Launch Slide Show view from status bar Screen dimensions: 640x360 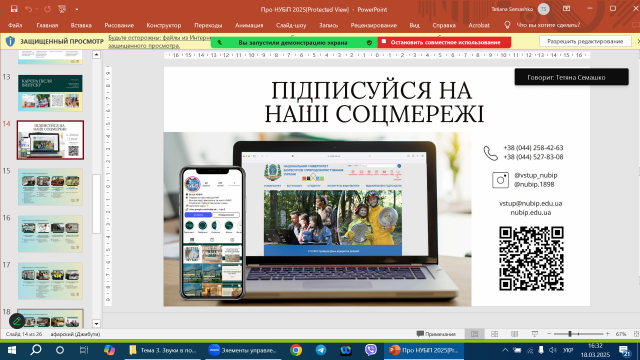[534, 334]
